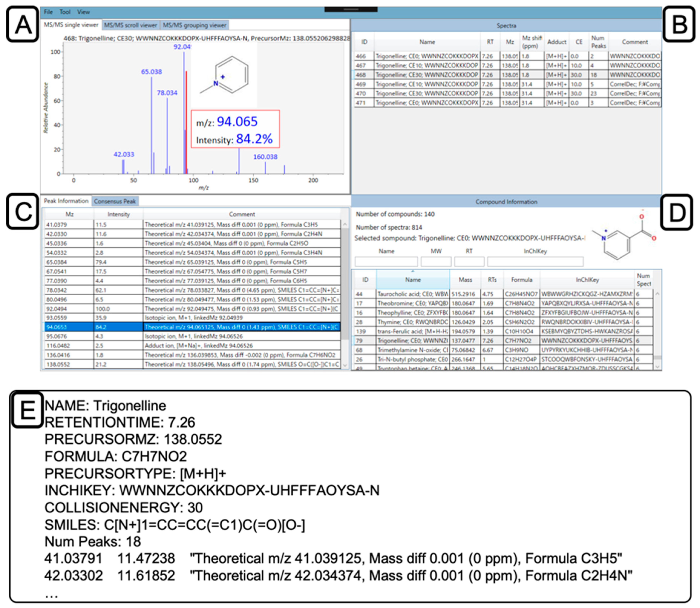Viewport: 700px width, 608px height.
Task: Sort spectra table by CE column header
Action: pos(579,42)
